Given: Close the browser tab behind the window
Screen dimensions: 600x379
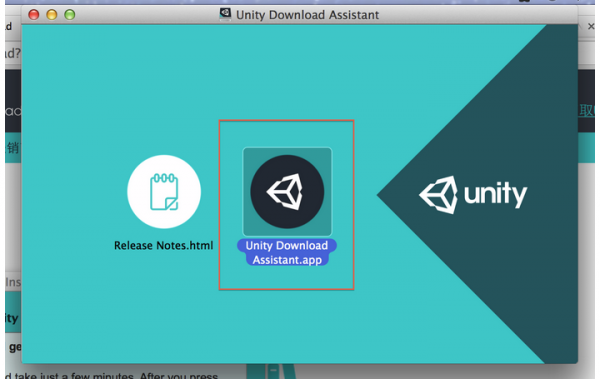Looking at the screenshot, I should click(591, 26).
